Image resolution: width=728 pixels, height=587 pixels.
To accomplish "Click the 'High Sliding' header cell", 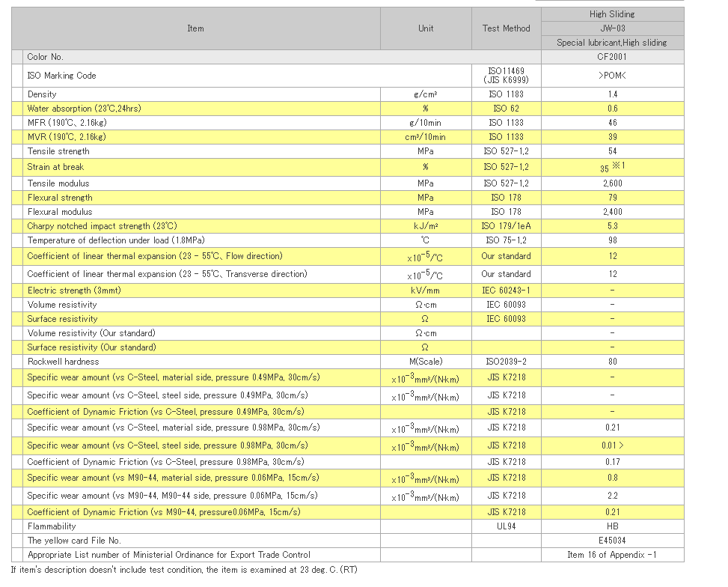I will (612, 14).
